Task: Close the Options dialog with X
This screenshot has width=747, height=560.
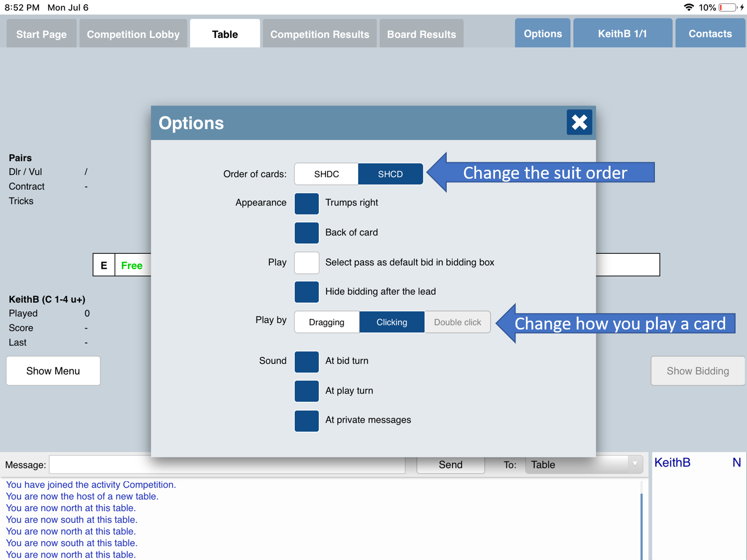Action: coord(579,122)
